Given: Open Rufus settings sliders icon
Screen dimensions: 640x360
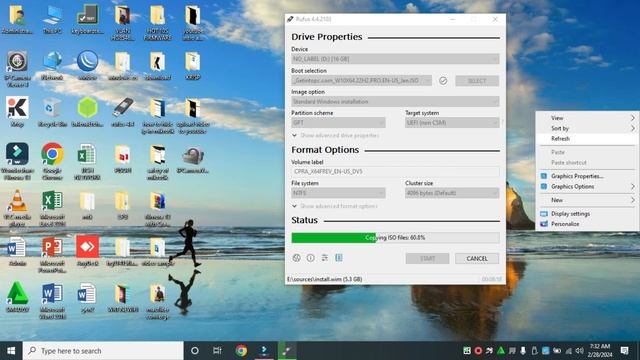Looking at the screenshot, I should click(x=325, y=258).
